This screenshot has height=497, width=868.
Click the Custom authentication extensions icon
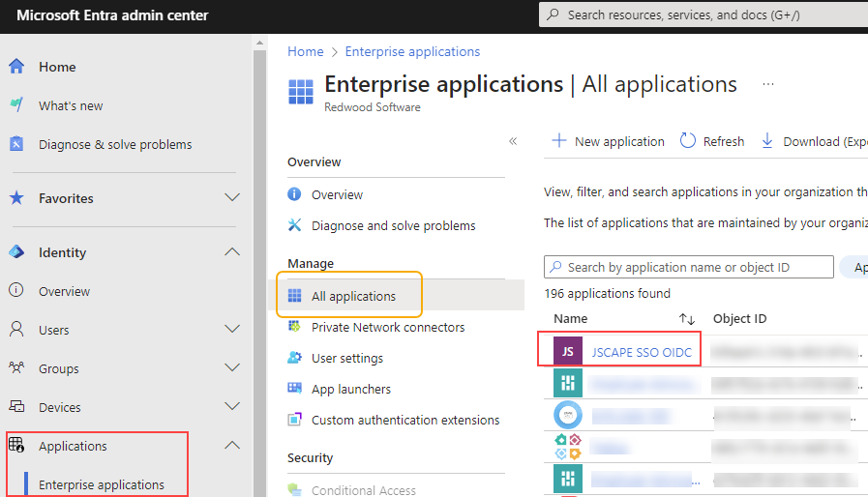294,420
